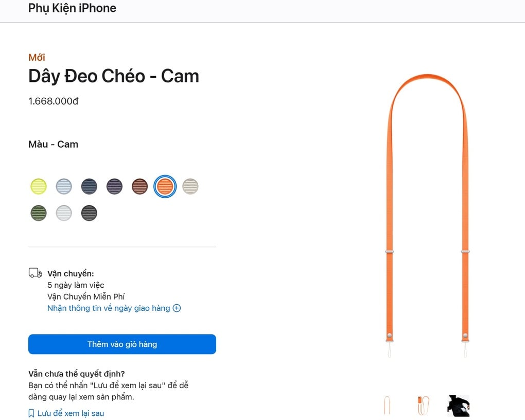Click the currently selected orange swatch
The height and width of the screenshot is (420, 525).
pyautogui.click(x=165, y=186)
